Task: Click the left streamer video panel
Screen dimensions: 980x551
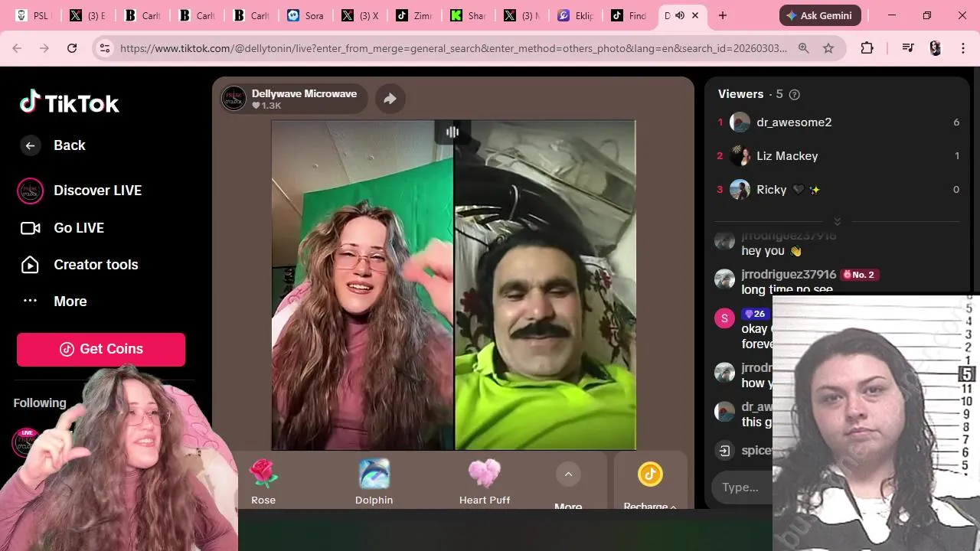Action: (362, 285)
